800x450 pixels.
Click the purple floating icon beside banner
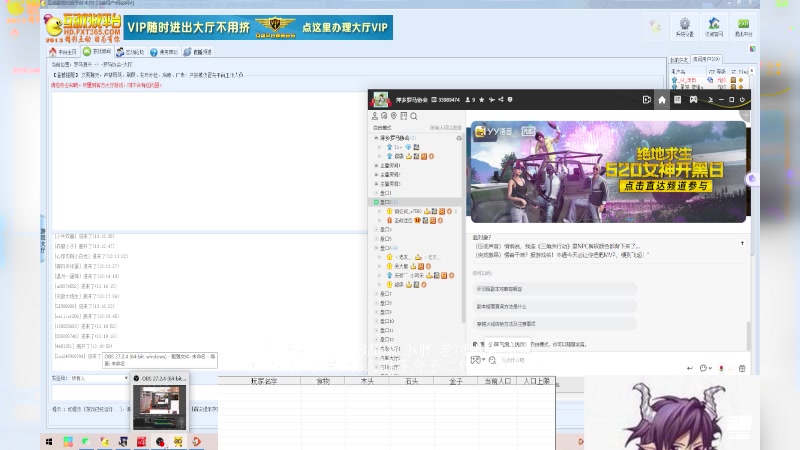(752, 179)
